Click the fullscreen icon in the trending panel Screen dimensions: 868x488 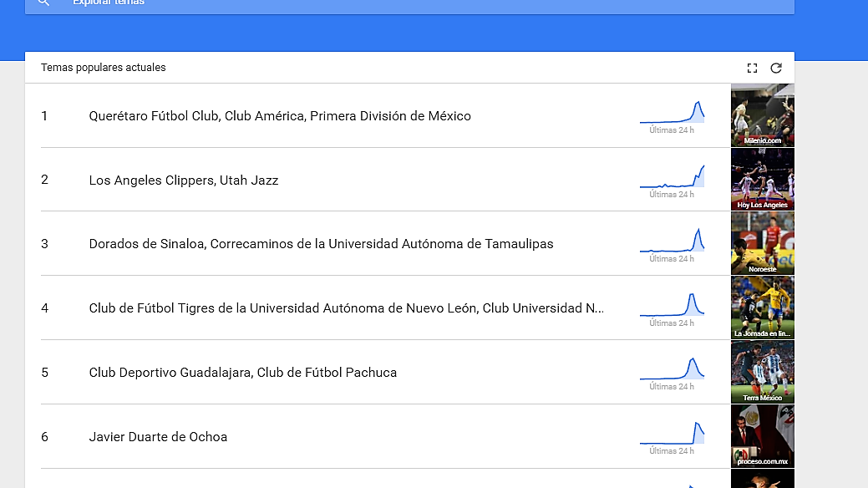click(752, 69)
